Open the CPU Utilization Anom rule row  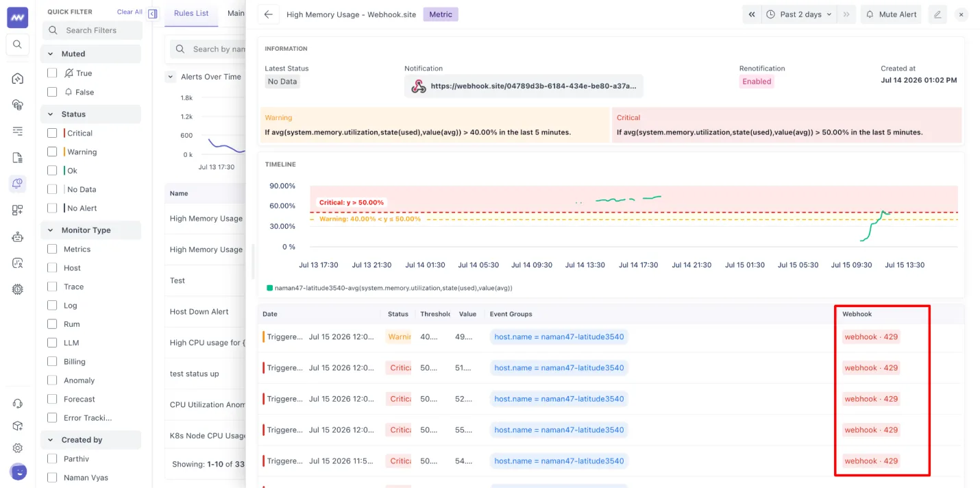206,404
